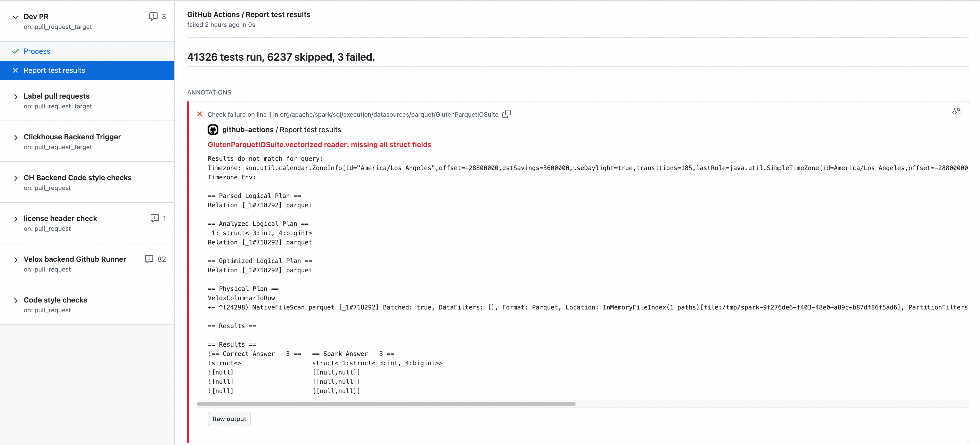The image size is (980, 445).
Task: Click the Raw output button
Action: [229, 419]
